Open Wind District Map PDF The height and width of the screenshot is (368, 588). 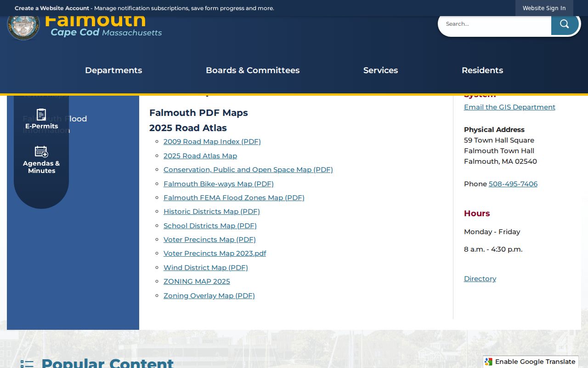pos(206,268)
